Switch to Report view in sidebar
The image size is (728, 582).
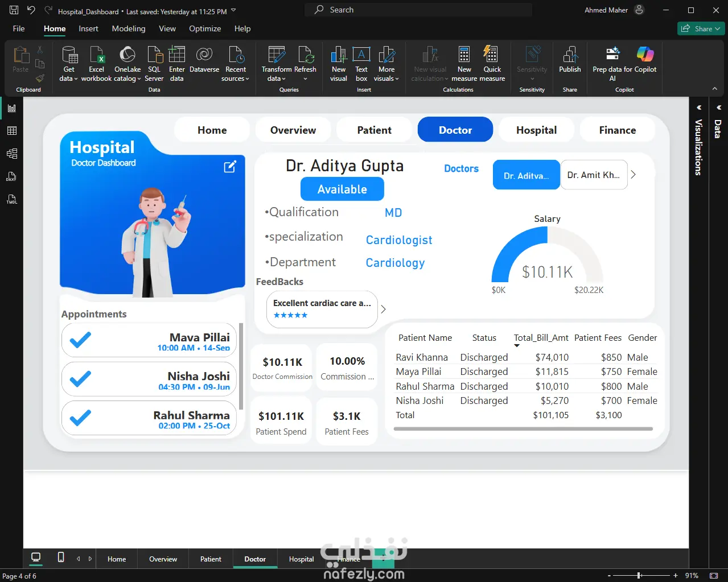click(x=11, y=108)
